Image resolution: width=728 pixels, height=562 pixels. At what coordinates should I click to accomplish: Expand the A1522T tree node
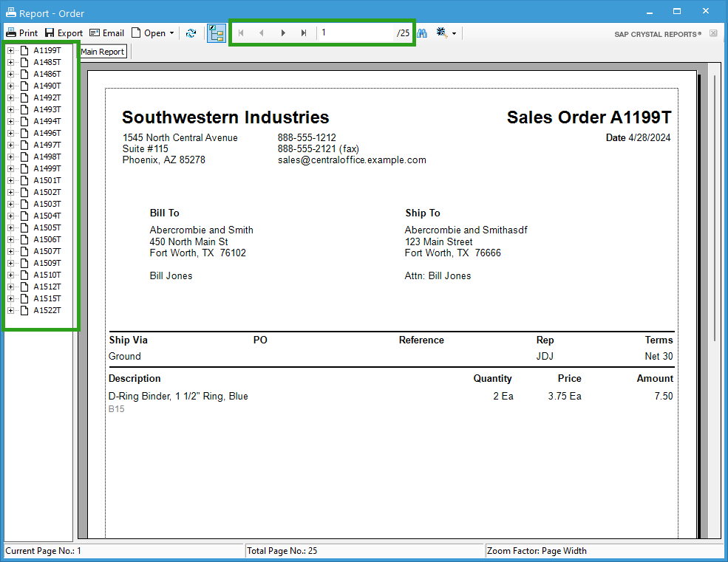point(10,310)
